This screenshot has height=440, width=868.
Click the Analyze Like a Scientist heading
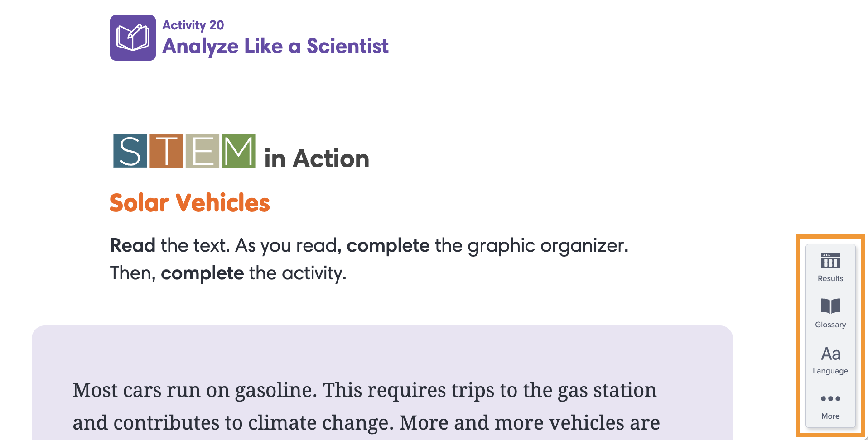pyautogui.click(x=275, y=46)
